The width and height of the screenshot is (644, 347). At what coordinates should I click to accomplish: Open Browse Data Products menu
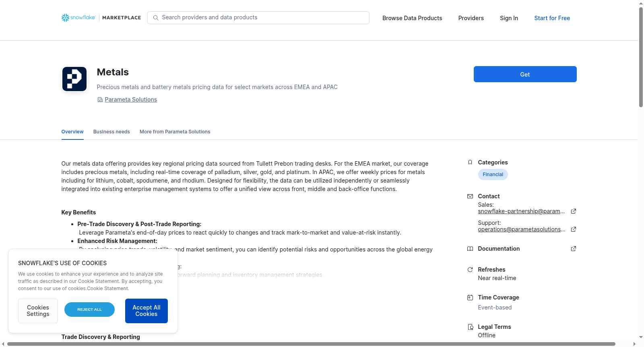click(x=412, y=18)
